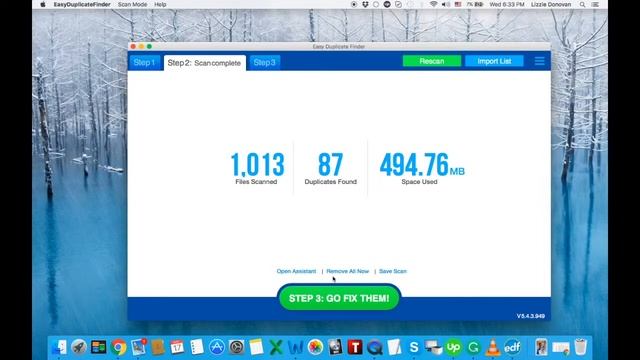Open Google Chrome from the dock
Image resolution: width=640 pixels, height=360 pixels.
[118, 347]
